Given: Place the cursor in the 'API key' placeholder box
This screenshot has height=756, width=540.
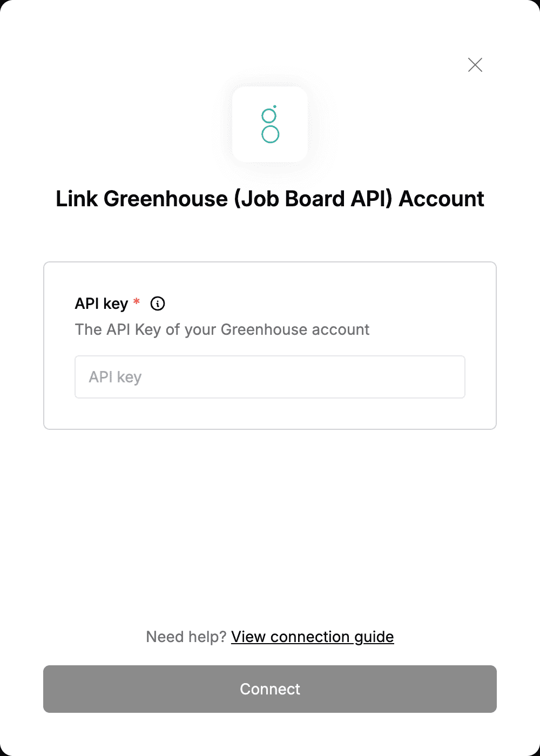Looking at the screenshot, I should (x=270, y=377).
